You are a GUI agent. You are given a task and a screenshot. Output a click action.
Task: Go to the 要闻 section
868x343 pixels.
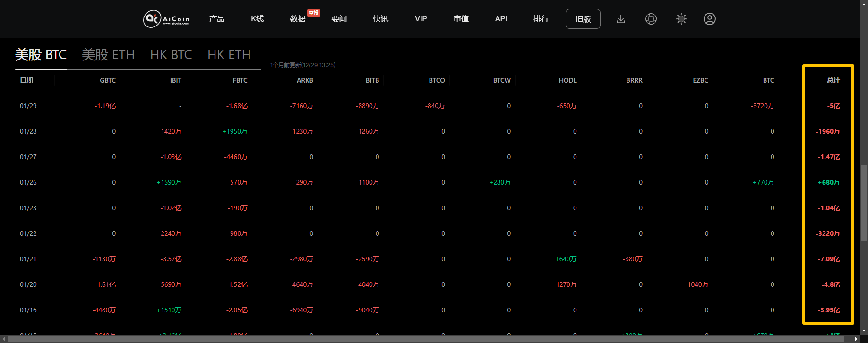coord(339,19)
